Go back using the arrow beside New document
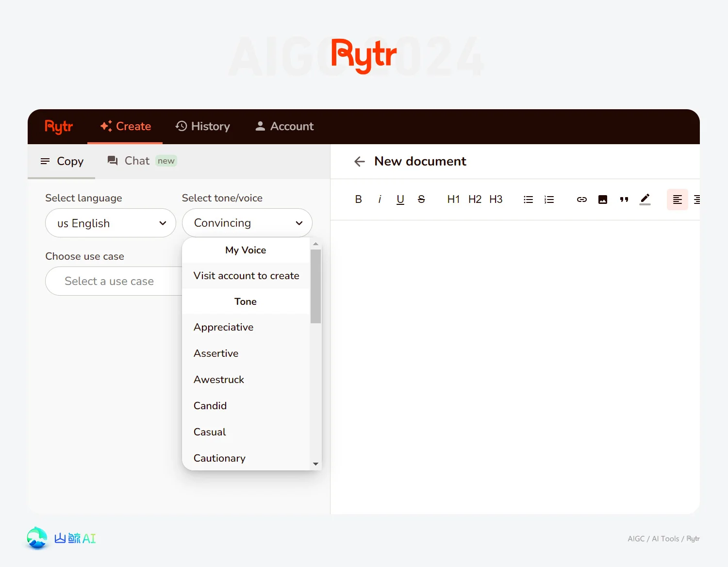Image resolution: width=728 pixels, height=567 pixels. click(360, 162)
